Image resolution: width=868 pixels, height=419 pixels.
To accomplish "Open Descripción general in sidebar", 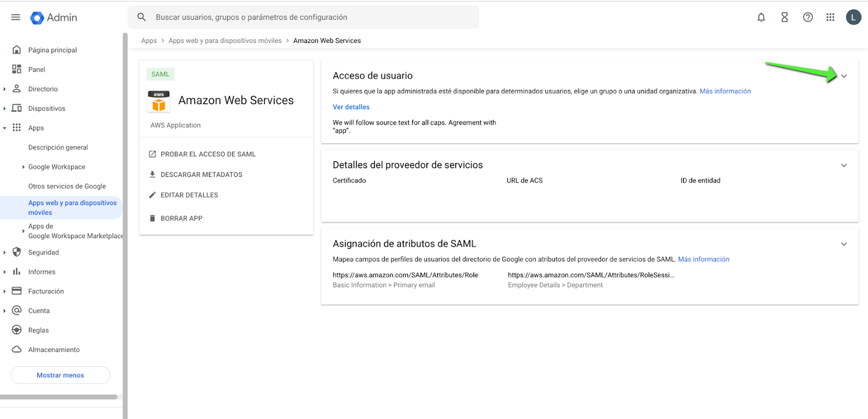I will click(58, 147).
